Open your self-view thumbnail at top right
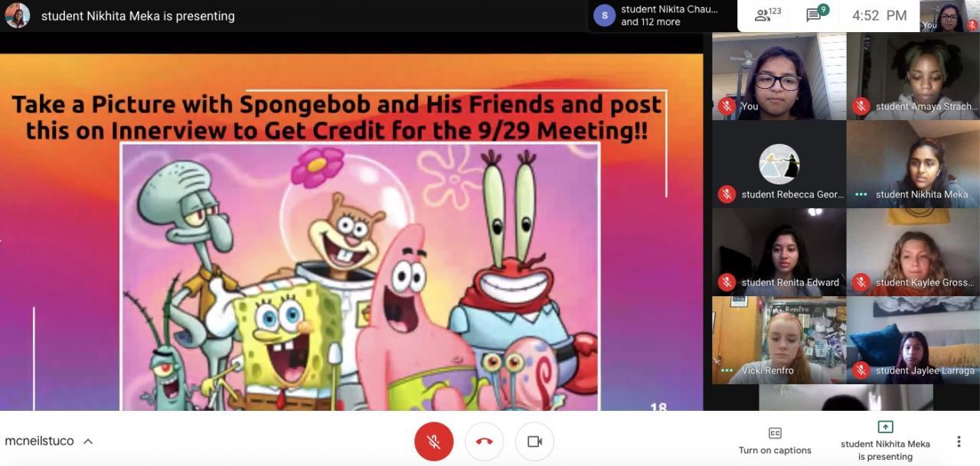The width and height of the screenshot is (980, 466). click(949, 16)
